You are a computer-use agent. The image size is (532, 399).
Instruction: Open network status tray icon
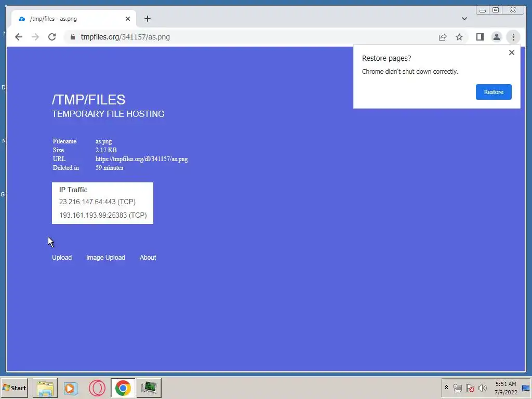coord(457,388)
